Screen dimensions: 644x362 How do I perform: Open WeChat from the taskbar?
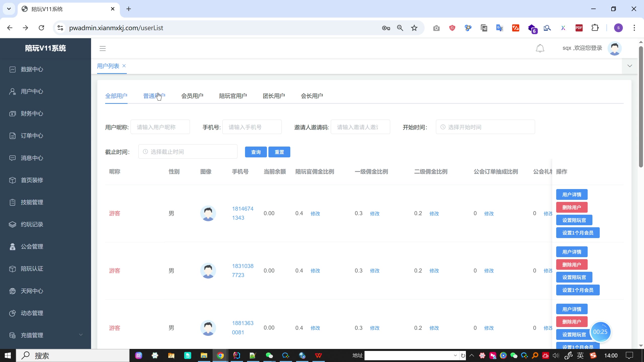[269, 355]
